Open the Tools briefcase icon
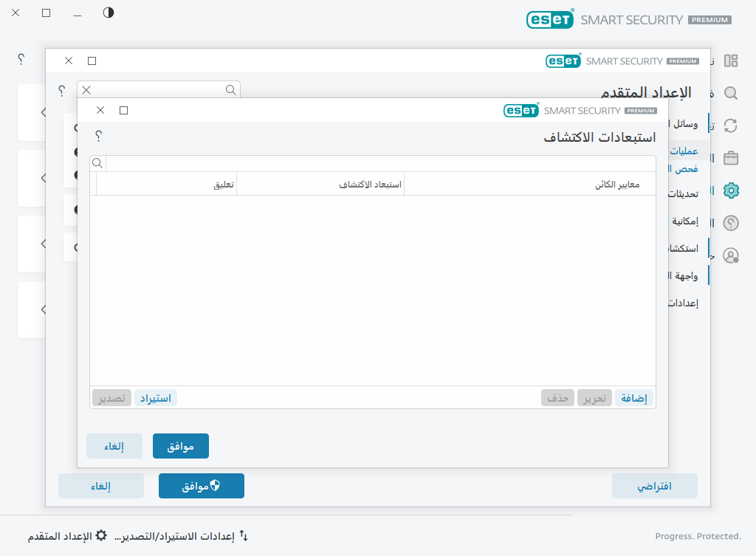Viewport: 756px width, 556px height. coord(730,158)
